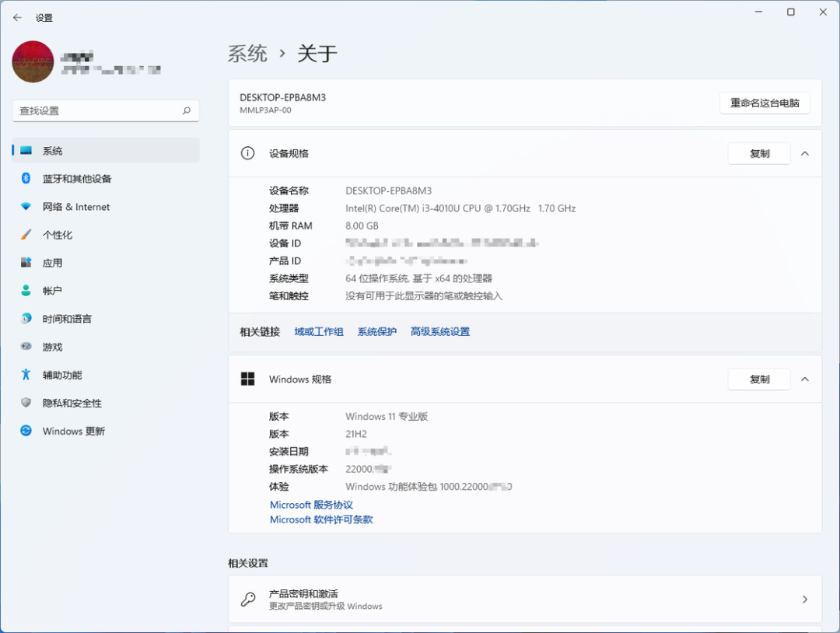Viewport: 840px width, 633px height.
Task: Click the key icon for 产品密钥和激活
Action: point(247,599)
